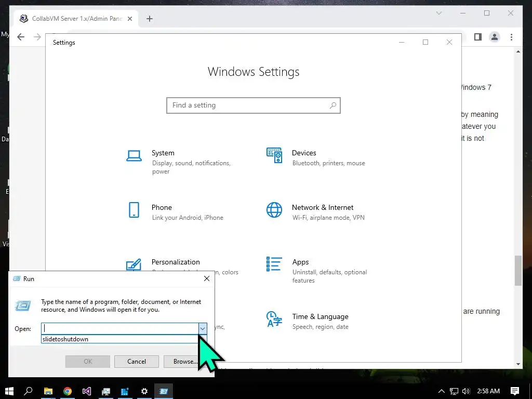Click Devices settings title text
This screenshot has width=532, height=399.
(304, 153)
